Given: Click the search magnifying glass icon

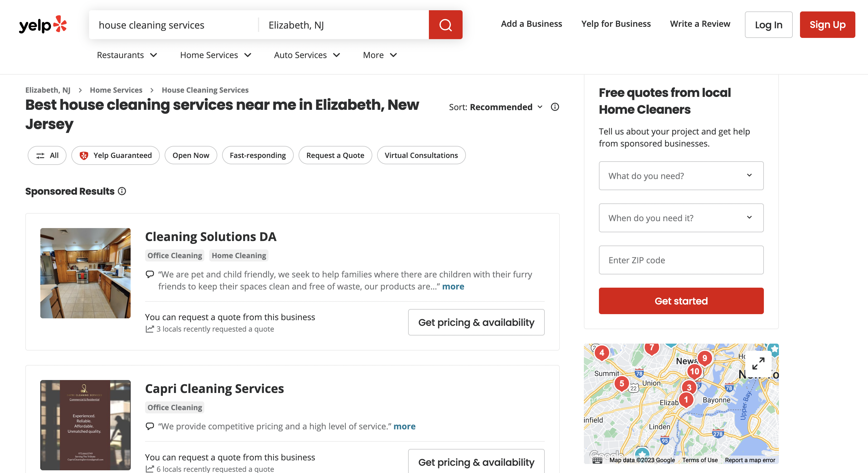Looking at the screenshot, I should 446,24.
